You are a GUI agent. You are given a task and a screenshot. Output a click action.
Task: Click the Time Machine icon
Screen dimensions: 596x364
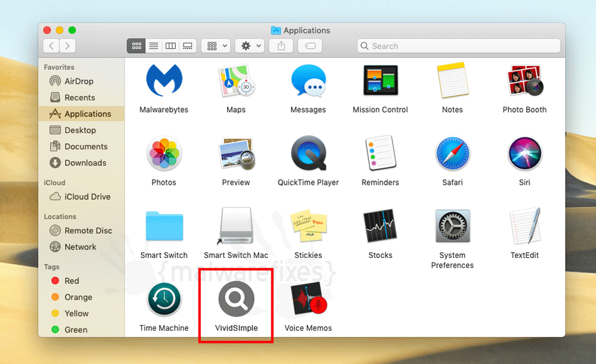(164, 299)
